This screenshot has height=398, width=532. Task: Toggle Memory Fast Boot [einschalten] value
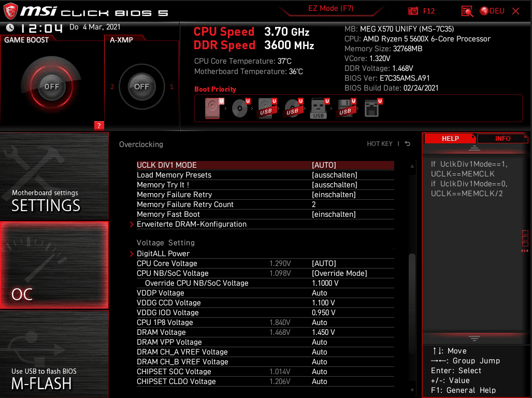pyautogui.click(x=334, y=214)
